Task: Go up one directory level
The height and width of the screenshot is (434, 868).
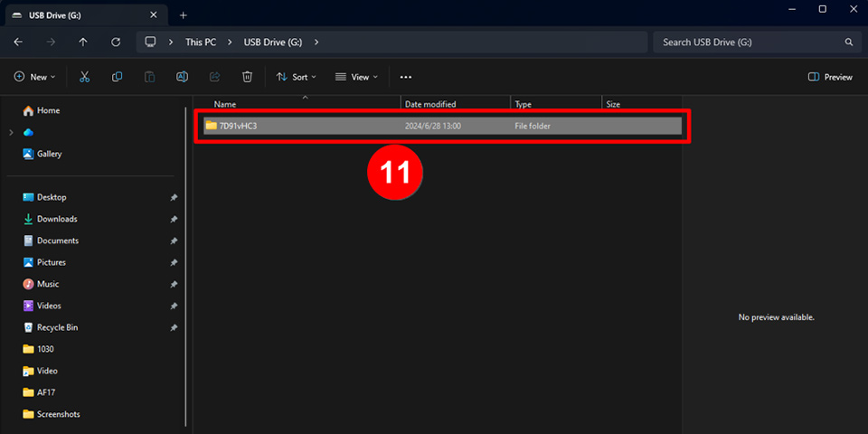Action: coord(83,42)
